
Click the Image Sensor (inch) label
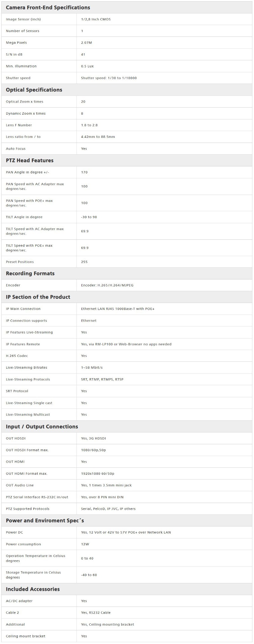point(23,19)
